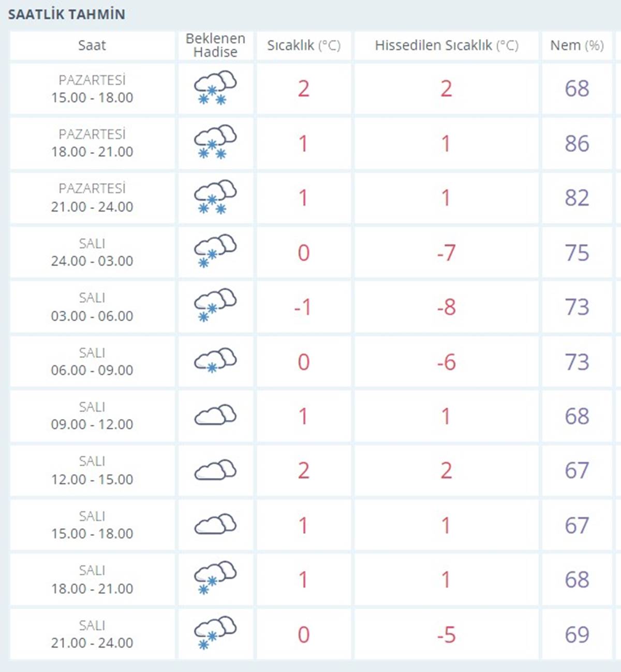The image size is (621, 672).
Task: Click cloudy icon for Salı 12.00 - 15.00
Action: click(215, 470)
